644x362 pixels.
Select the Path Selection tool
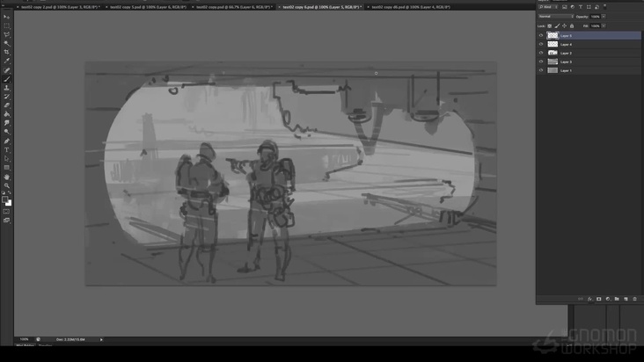[6, 159]
